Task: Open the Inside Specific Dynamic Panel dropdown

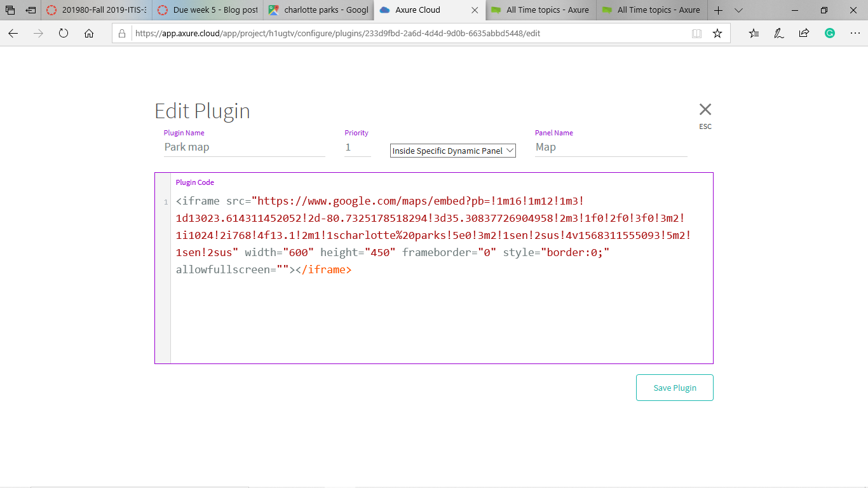Action: (x=452, y=151)
